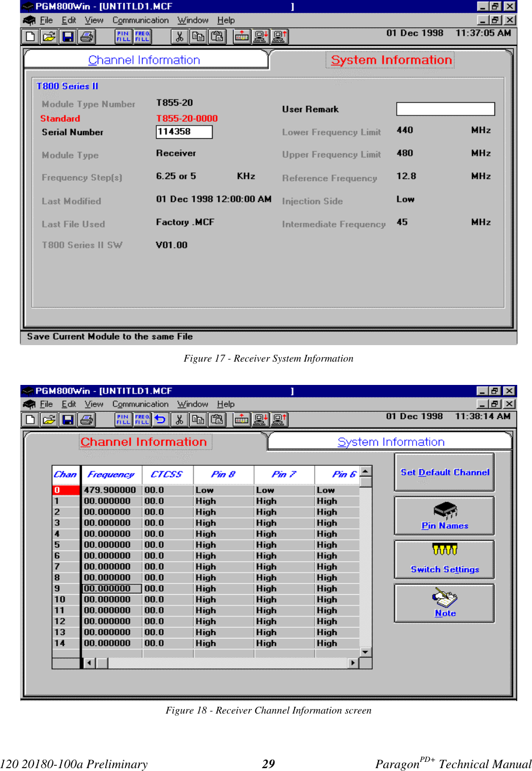Click the Note button
Viewport: 532px width, 771px height.
tap(445, 603)
